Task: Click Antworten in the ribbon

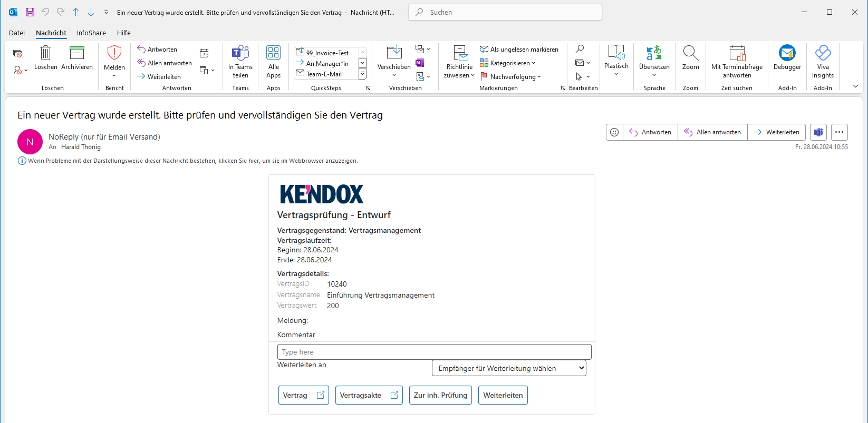Action: tap(157, 50)
